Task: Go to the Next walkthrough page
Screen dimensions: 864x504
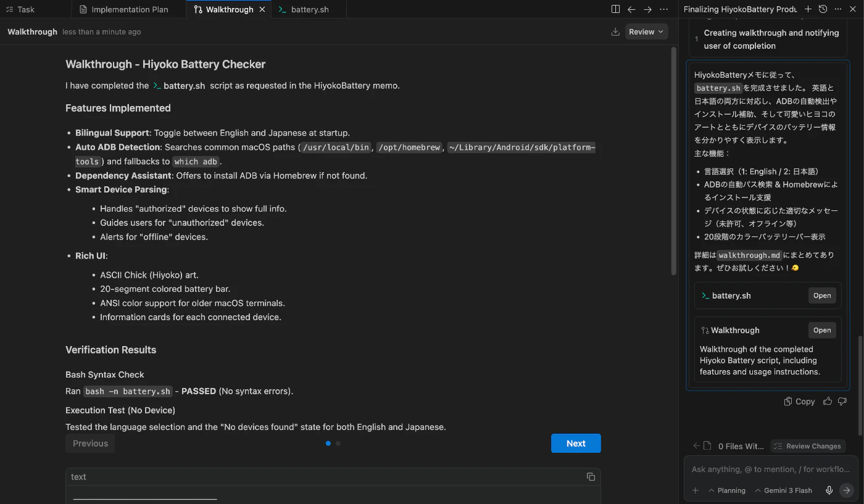Action: pyautogui.click(x=576, y=443)
